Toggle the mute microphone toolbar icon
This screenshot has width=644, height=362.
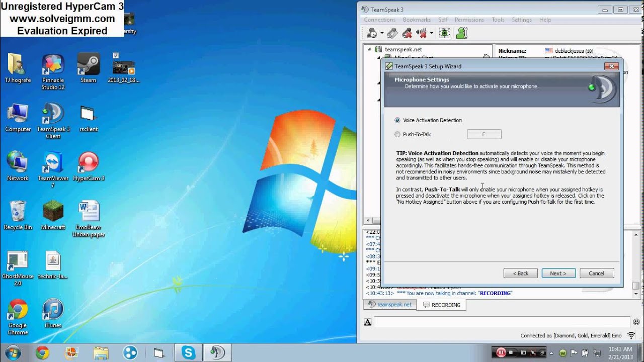tap(407, 33)
